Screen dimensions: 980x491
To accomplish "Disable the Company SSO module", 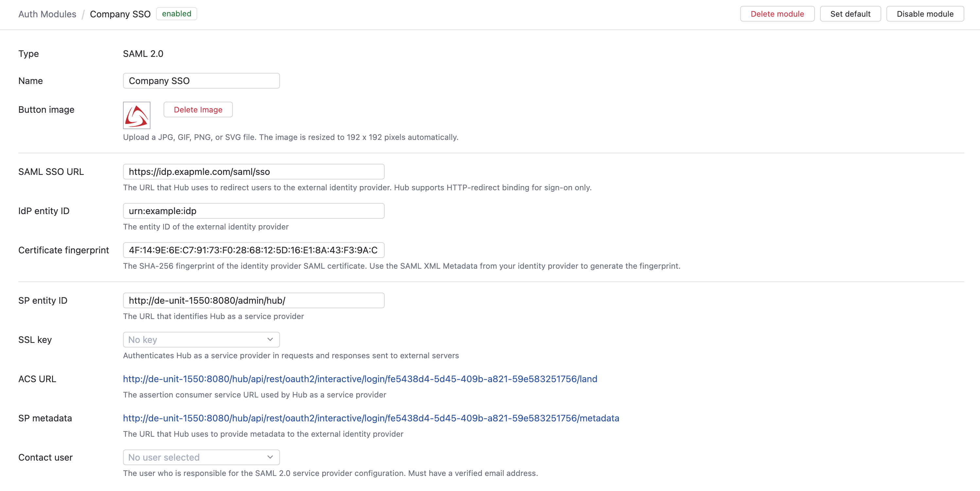I will pos(925,14).
